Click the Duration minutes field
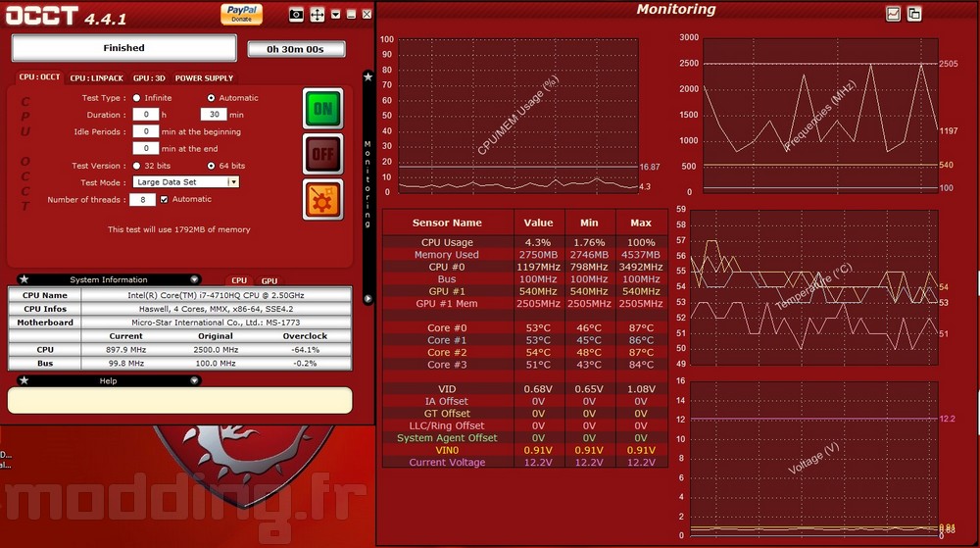 [x=213, y=115]
